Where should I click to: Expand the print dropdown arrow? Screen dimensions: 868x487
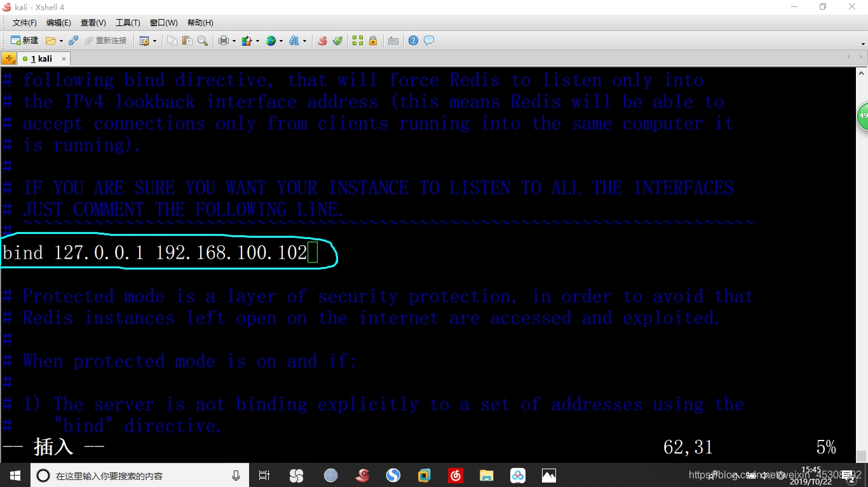[234, 41]
